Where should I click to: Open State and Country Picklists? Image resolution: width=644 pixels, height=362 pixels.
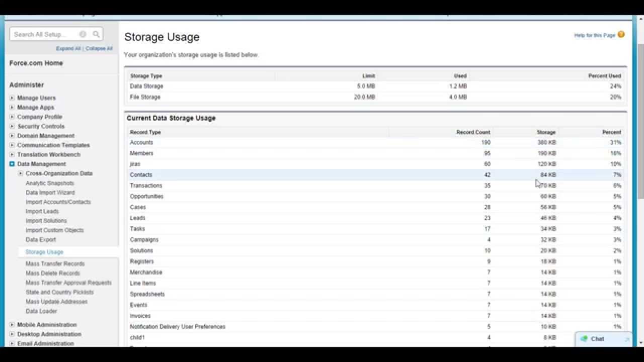[x=59, y=292]
